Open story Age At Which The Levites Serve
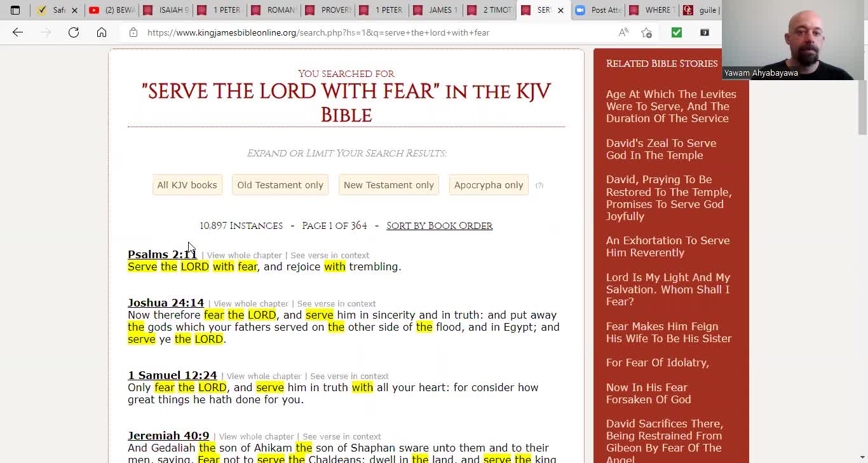Image resolution: width=868 pixels, height=463 pixels. [670, 106]
